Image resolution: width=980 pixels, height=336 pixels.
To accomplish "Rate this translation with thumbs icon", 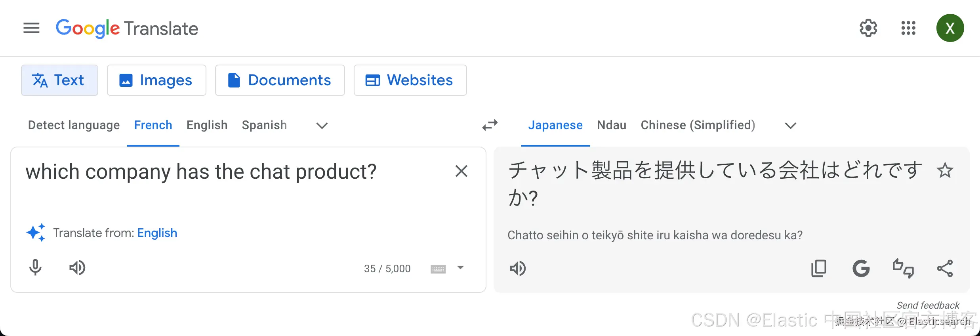I will pos(903,269).
